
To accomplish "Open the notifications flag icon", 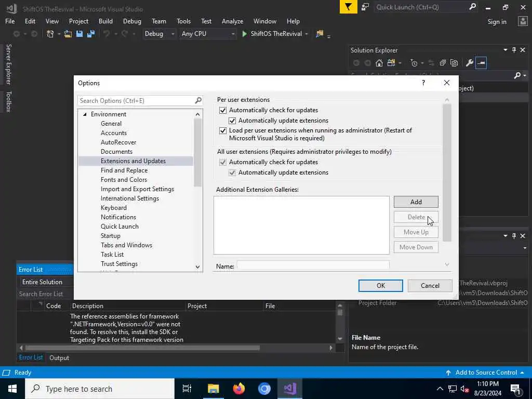I will coord(349,7).
